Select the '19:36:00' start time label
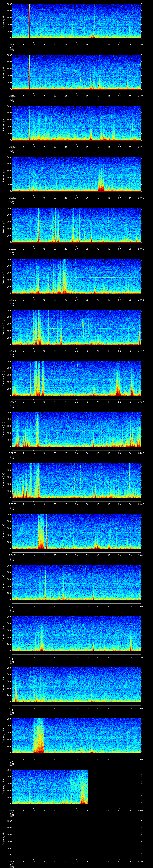Viewport: 153px width, 868px height. (12, 657)
